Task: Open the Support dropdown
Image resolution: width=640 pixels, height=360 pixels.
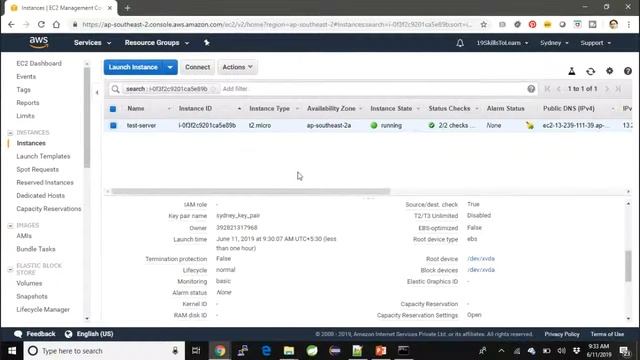Action: tap(596, 43)
